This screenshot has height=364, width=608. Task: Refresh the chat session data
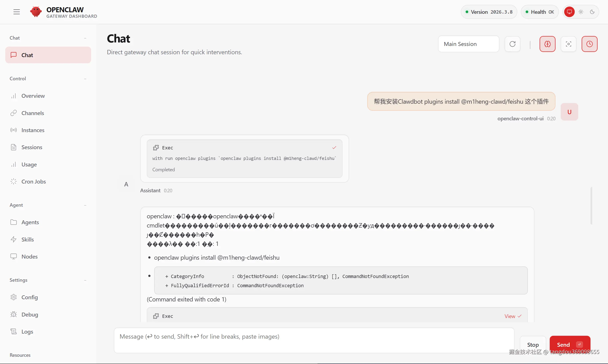click(512, 44)
